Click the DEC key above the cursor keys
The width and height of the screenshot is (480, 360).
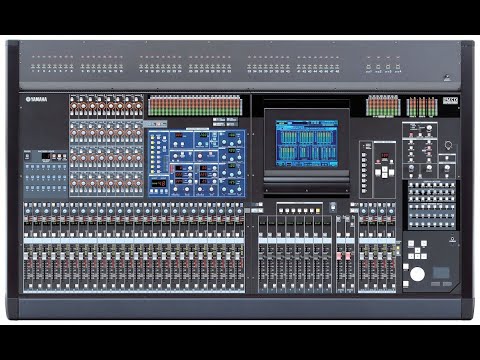[412, 244]
